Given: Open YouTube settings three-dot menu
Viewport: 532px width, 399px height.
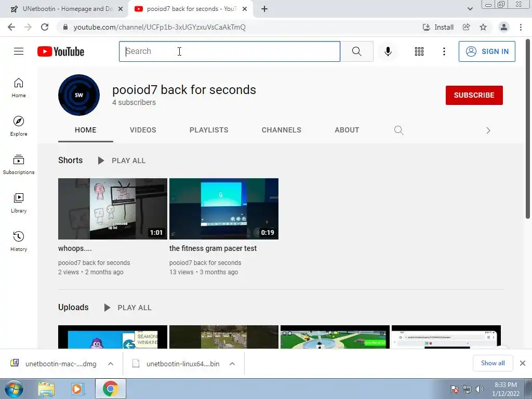Looking at the screenshot, I should pyautogui.click(x=444, y=51).
